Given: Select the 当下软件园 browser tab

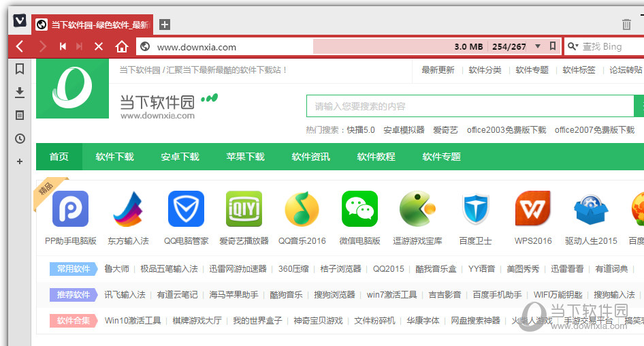Looking at the screenshot, I should point(93,25).
